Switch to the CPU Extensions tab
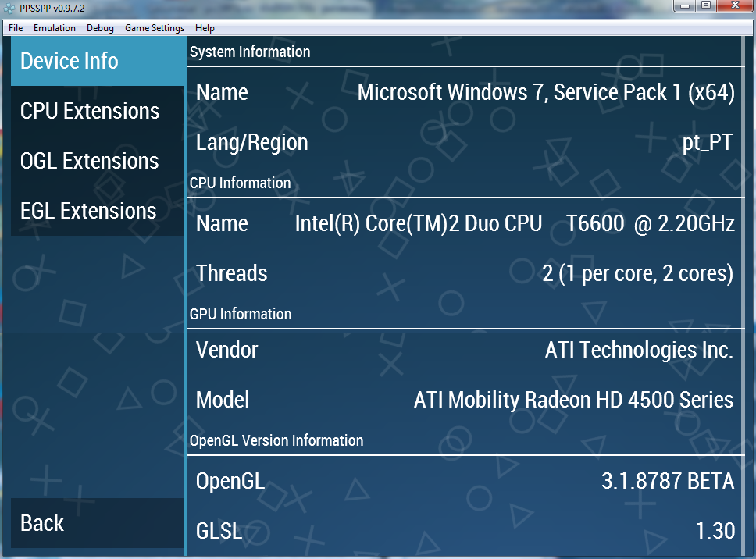 point(98,111)
